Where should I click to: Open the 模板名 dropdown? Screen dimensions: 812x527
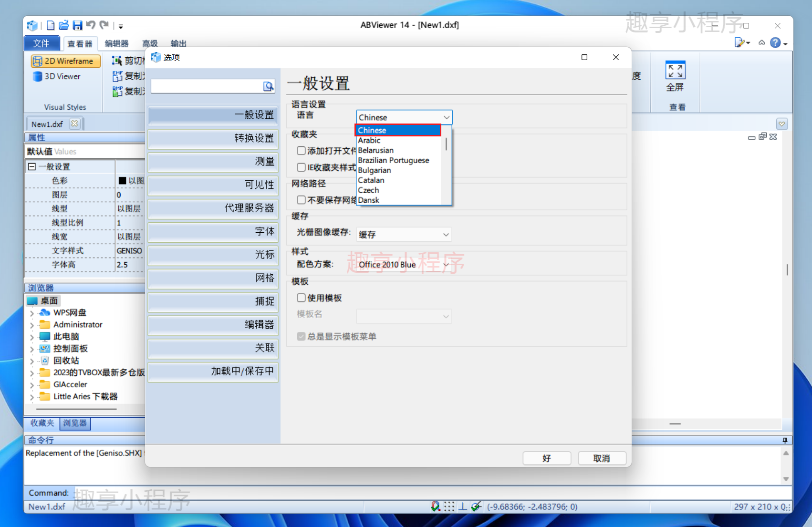coord(404,316)
